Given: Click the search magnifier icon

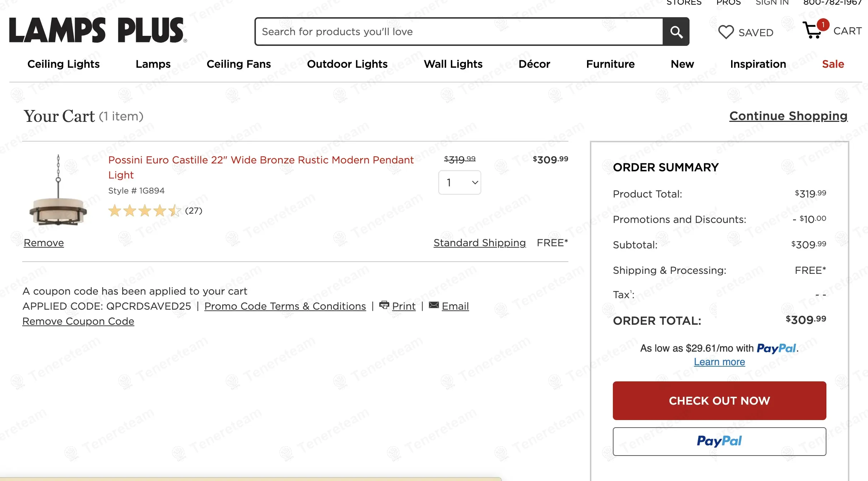Looking at the screenshot, I should pyautogui.click(x=676, y=32).
